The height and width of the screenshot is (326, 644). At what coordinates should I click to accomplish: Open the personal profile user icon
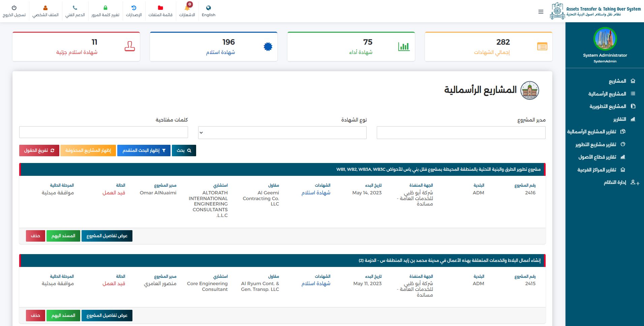tap(45, 8)
